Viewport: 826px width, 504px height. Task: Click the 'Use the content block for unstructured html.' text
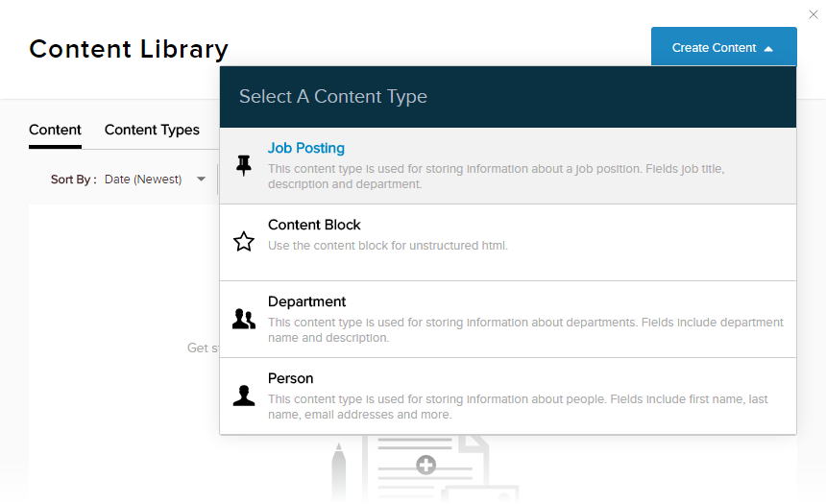coord(388,246)
